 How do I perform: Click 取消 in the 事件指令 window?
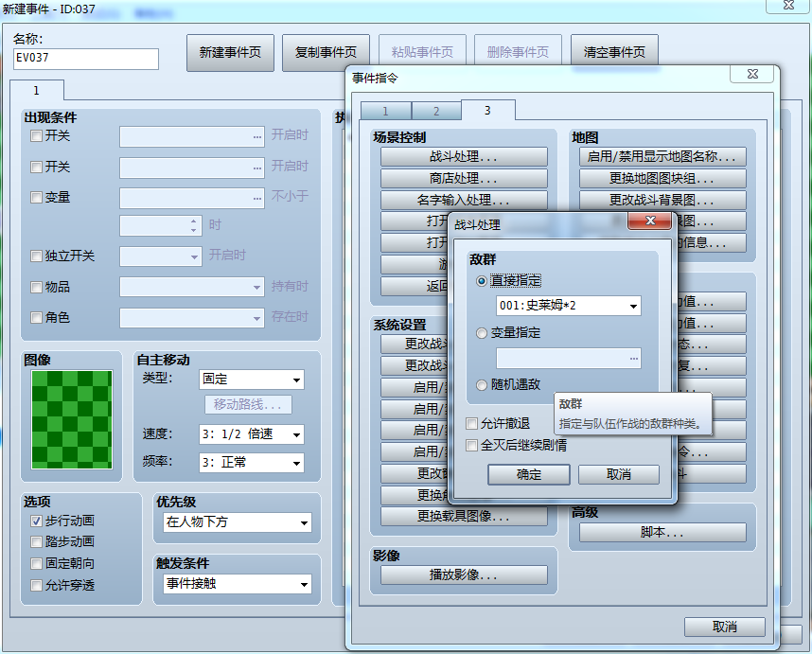[x=725, y=627]
